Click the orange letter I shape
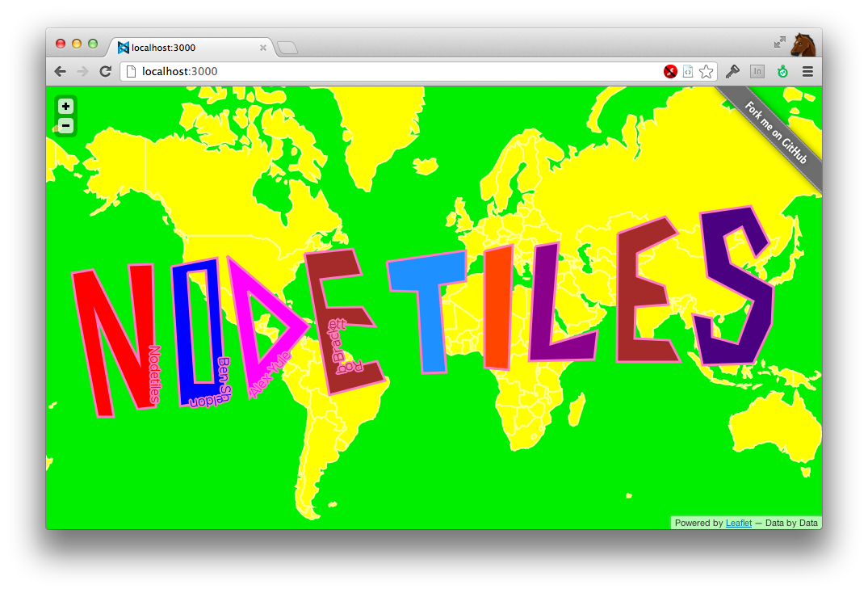The width and height of the screenshot is (868, 593). pyautogui.click(x=498, y=307)
